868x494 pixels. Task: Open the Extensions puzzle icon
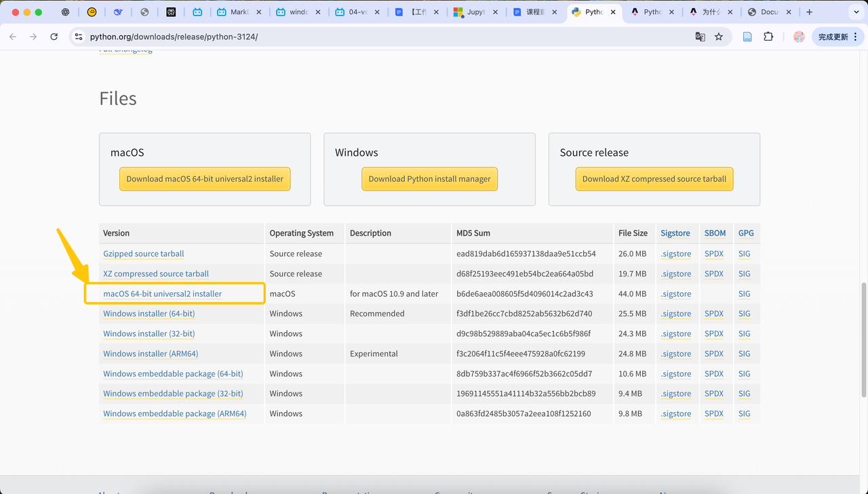768,37
